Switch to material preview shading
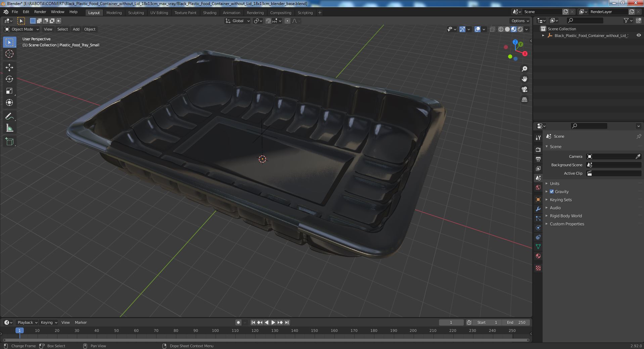The height and width of the screenshot is (349, 644). click(514, 29)
